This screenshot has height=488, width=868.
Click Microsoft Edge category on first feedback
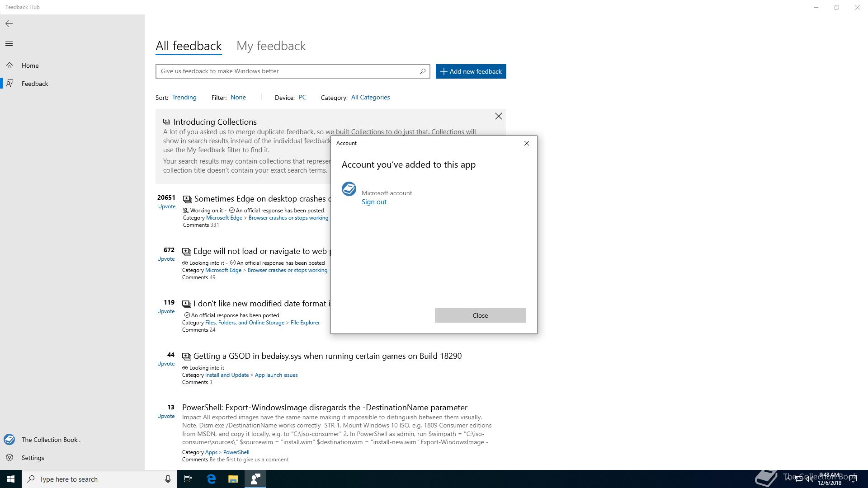[x=224, y=218]
